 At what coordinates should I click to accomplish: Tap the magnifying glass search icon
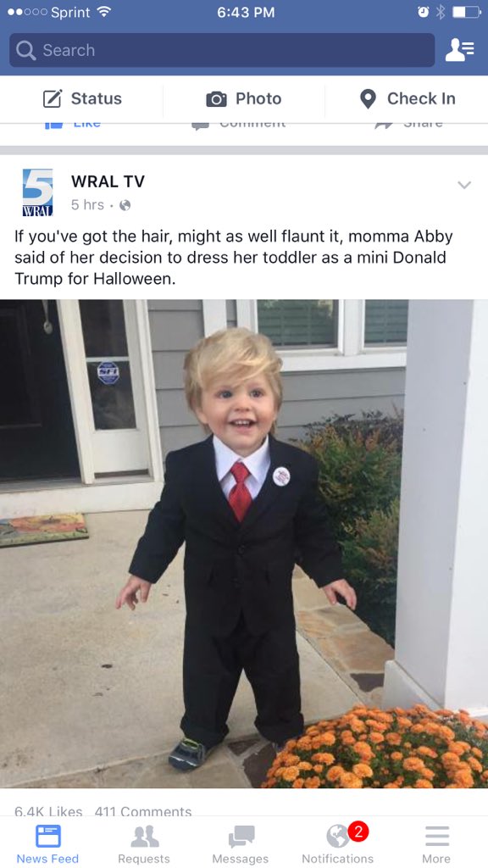(25, 50)
